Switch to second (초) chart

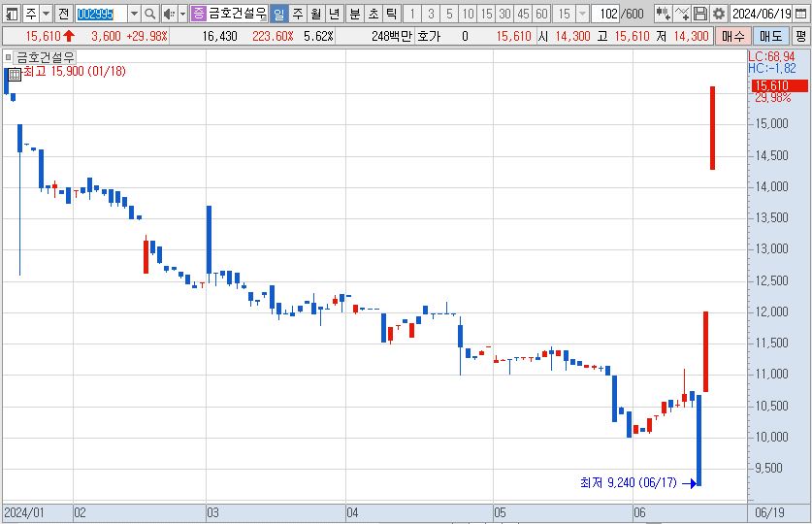tap(374, 14)
